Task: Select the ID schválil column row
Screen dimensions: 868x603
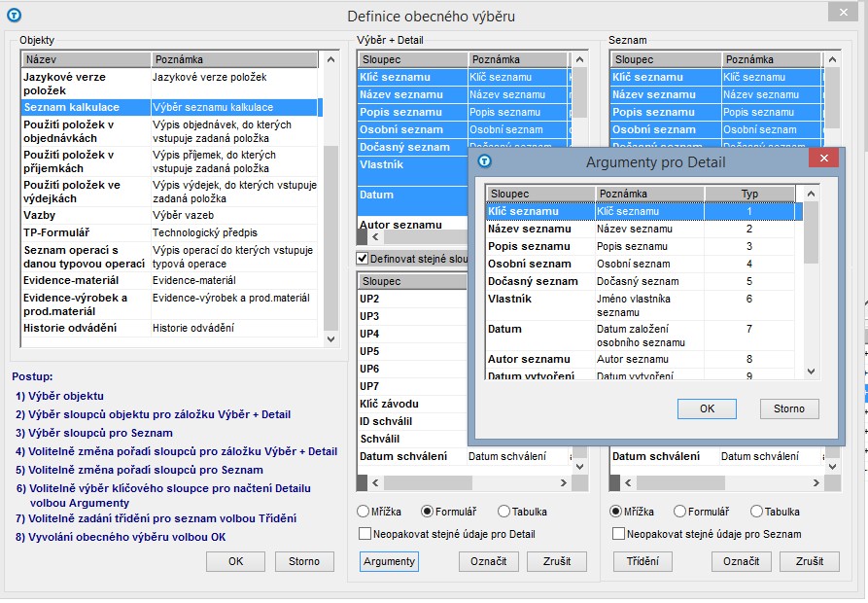Action: [412, 421]
